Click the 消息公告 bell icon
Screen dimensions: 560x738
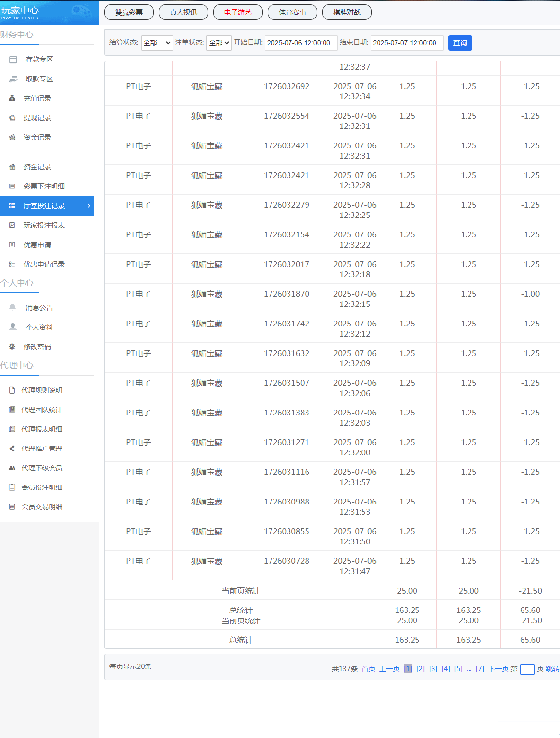coord(13,307)
